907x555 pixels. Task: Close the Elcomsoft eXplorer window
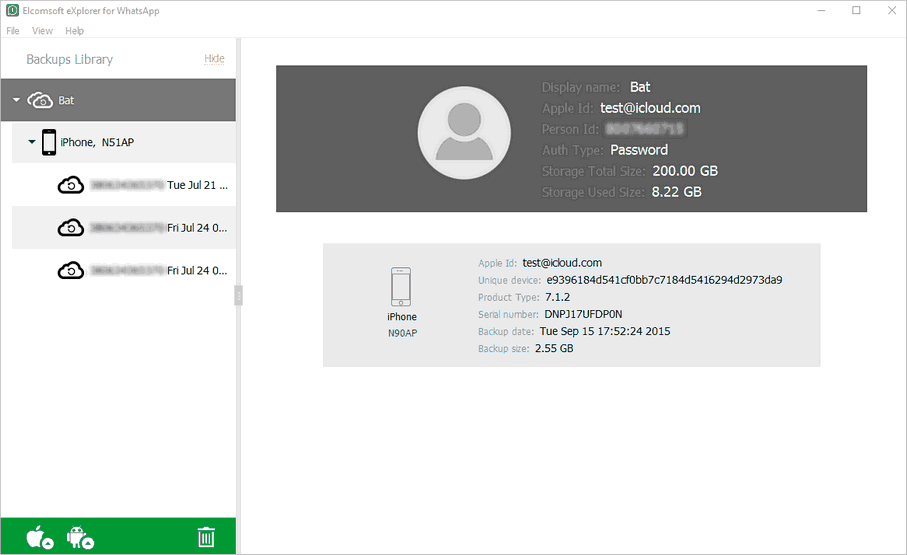tap(892, 10)
